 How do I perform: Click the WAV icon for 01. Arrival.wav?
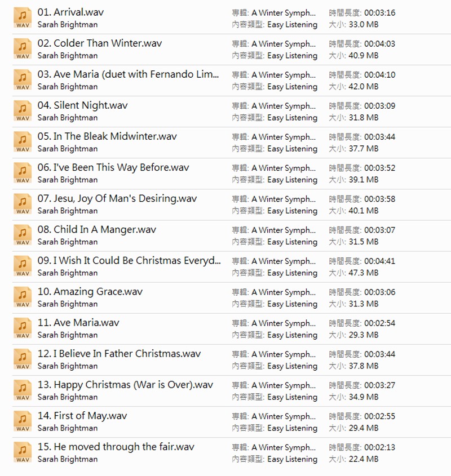[x=23, y=18]
